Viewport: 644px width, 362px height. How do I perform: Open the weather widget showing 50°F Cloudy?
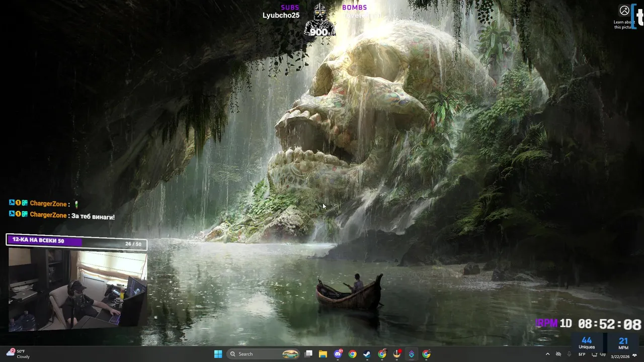click(x=18, y=354)
